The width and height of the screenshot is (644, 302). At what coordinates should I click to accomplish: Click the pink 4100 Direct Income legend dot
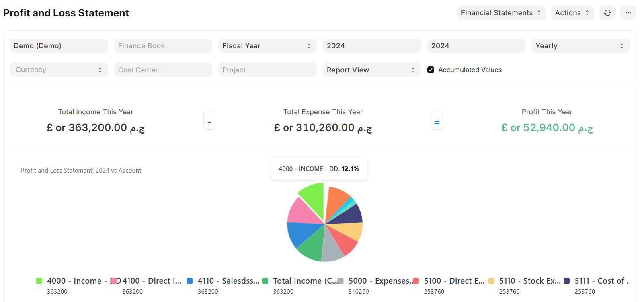pos(115,281)
